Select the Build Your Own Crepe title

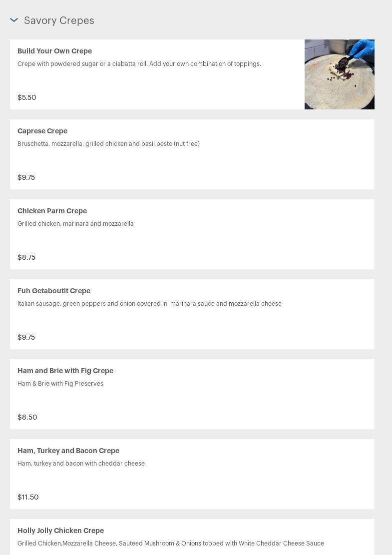[54, 51]
